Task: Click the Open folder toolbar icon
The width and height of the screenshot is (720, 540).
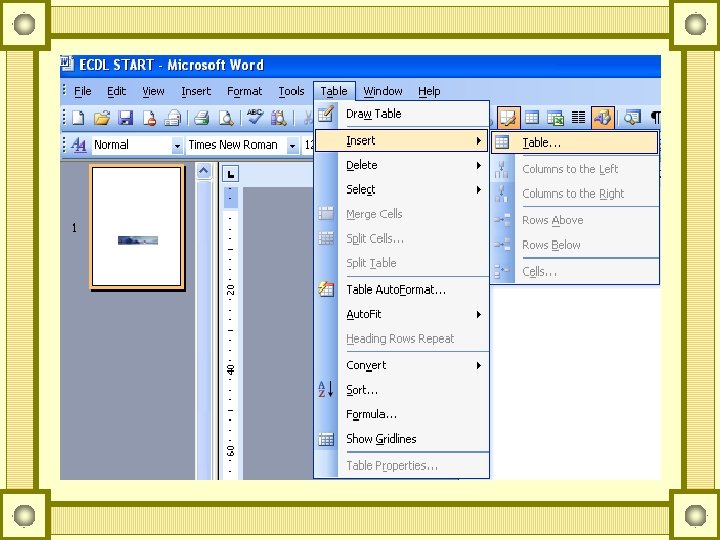Action: click(102, 118)
